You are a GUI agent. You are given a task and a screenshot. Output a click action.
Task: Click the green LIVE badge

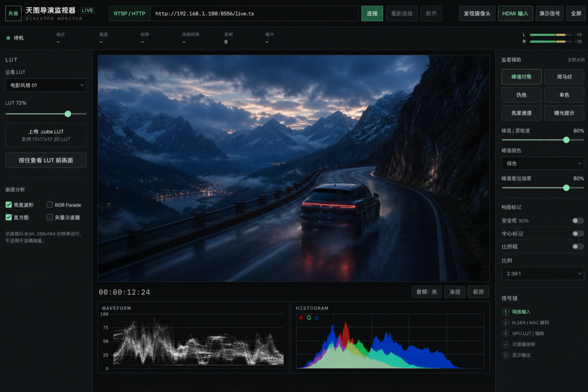pyautogui.click(x=87, y=10)
